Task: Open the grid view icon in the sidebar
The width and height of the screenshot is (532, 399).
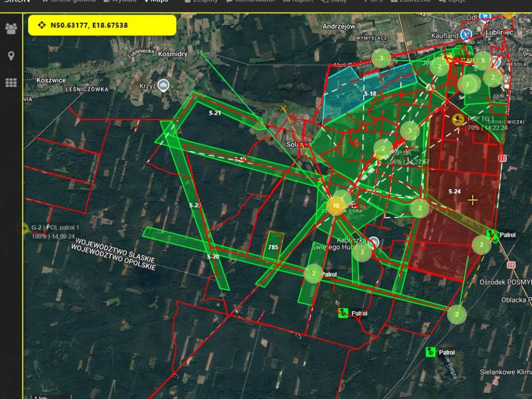Action: (11, 83)
